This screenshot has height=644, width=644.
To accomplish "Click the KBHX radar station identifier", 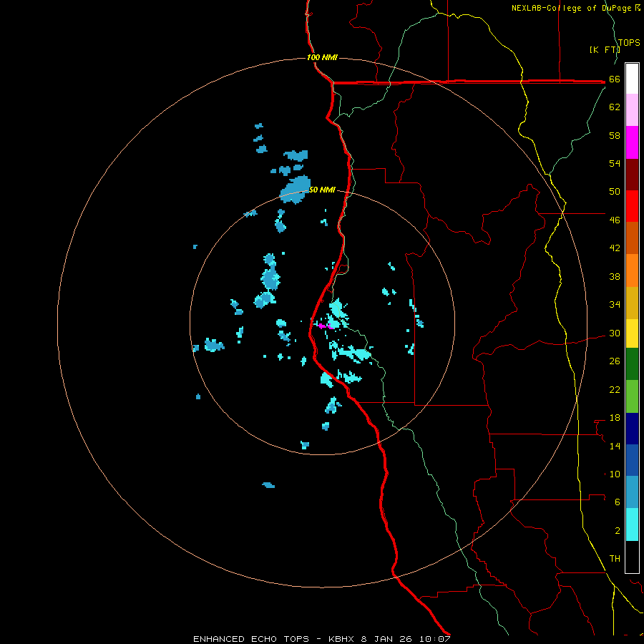I will pyautogui.click(x=341, y=639).
